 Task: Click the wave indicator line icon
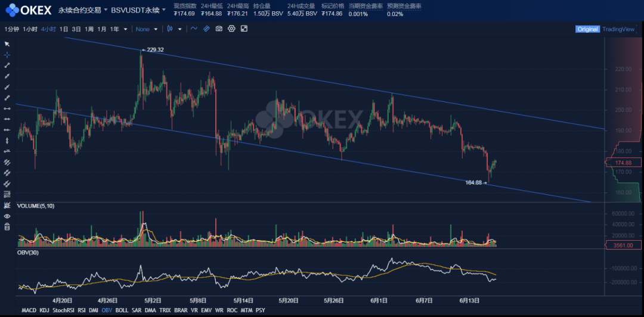point(194,29)
